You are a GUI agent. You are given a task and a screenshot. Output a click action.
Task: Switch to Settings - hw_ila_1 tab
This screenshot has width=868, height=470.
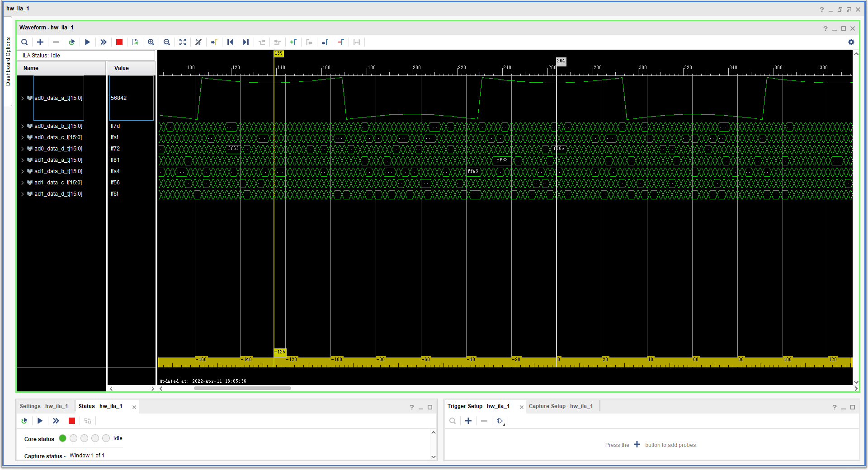pyautogui.click(x=44, y=406)
